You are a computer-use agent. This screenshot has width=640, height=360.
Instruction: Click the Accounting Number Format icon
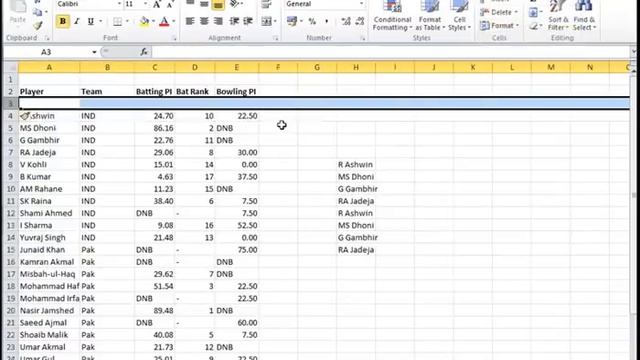(x=291, y=21)
